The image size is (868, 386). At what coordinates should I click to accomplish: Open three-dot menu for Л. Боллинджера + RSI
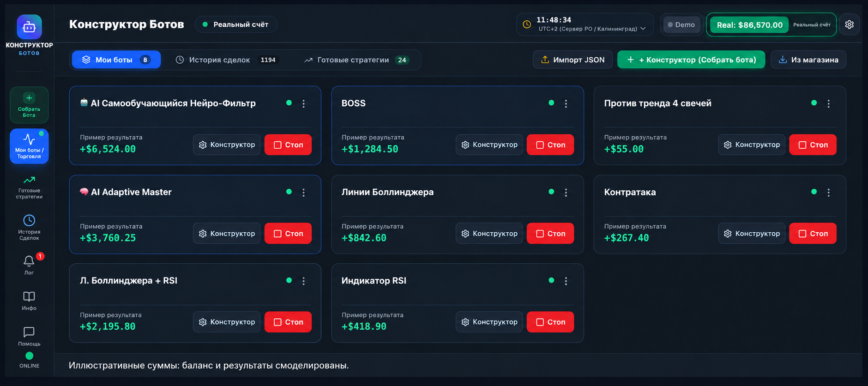coord(304,281)
